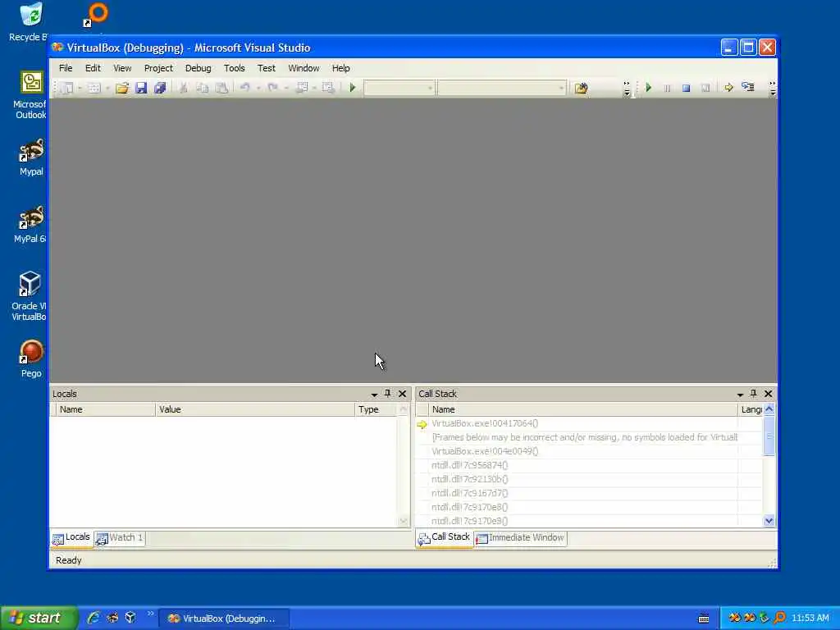The width and height of the screenshot is (840, 630).
Task: Click the Redo arrow icon
Action: [272, 88]
